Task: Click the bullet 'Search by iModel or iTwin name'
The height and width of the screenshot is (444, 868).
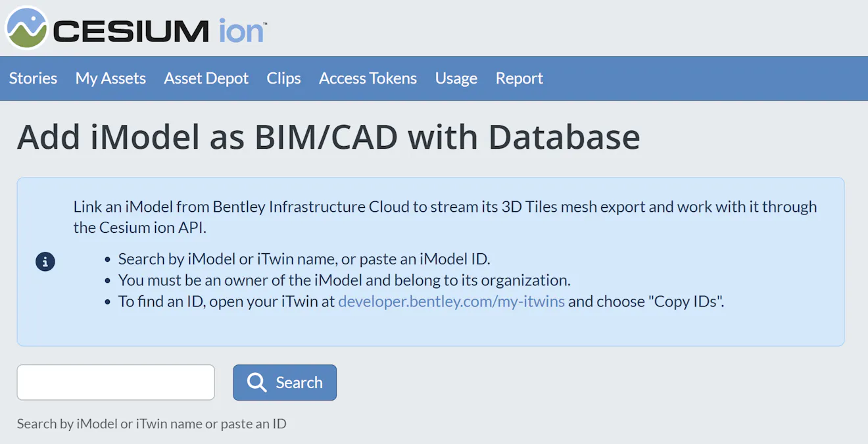Action: [304, 259]
